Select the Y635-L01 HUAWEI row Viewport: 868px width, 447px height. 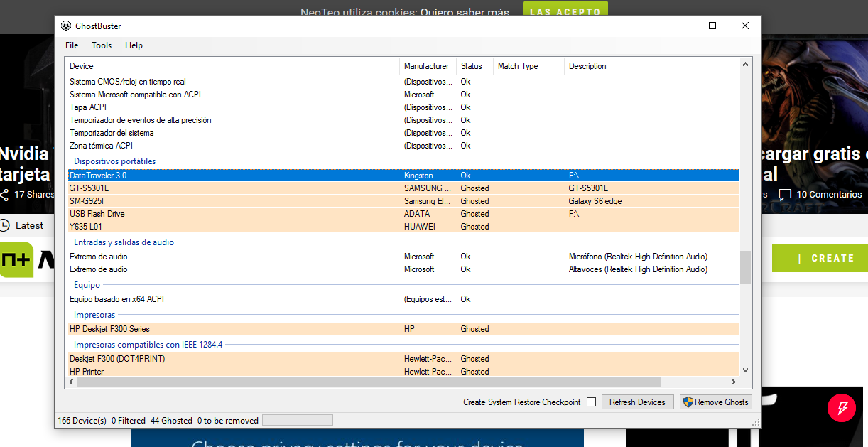(403, 227)
